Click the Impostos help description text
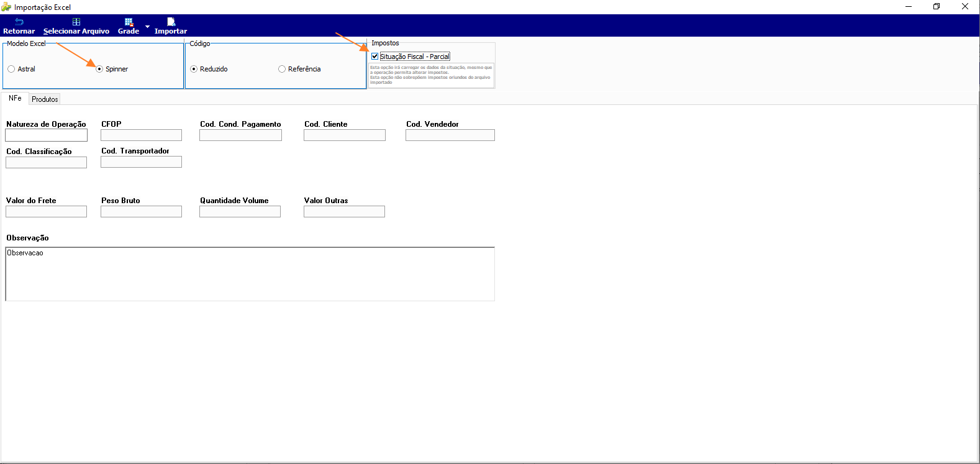 pos(431,75)
